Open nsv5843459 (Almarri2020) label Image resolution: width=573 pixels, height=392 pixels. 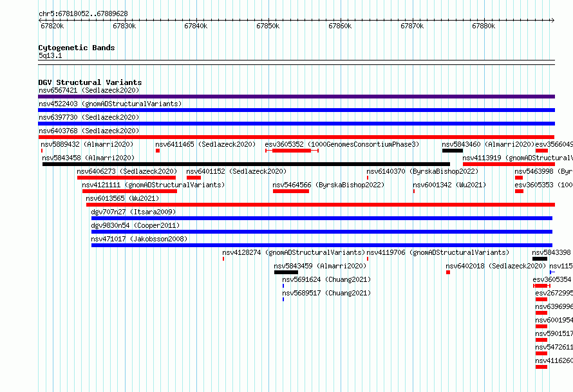(x=320, y=266)
